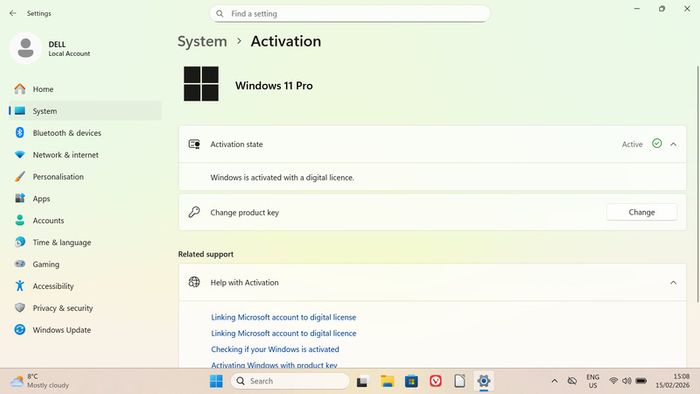Open the Home settings page

tap(85, 89)
